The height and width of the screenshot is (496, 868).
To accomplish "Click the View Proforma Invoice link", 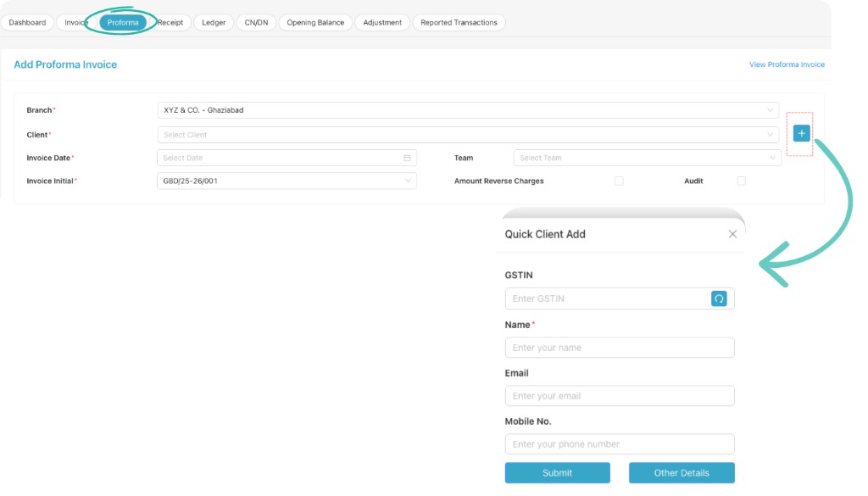I will coord(787,64).
